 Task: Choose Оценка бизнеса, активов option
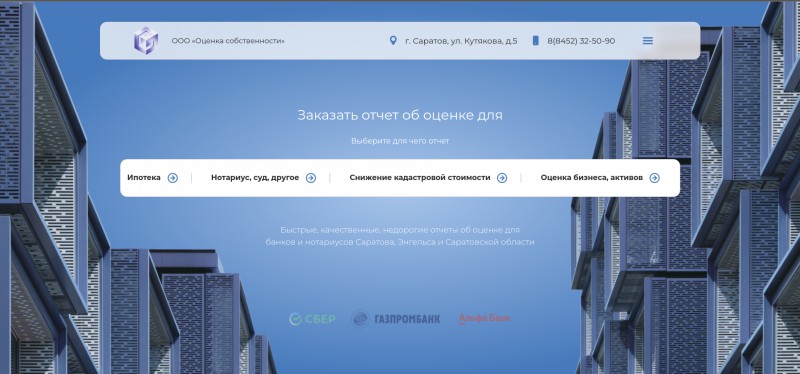592,178
